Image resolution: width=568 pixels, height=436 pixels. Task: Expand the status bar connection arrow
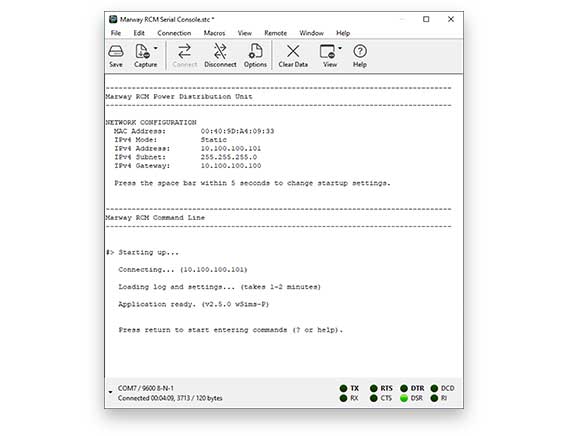[110, 392]
